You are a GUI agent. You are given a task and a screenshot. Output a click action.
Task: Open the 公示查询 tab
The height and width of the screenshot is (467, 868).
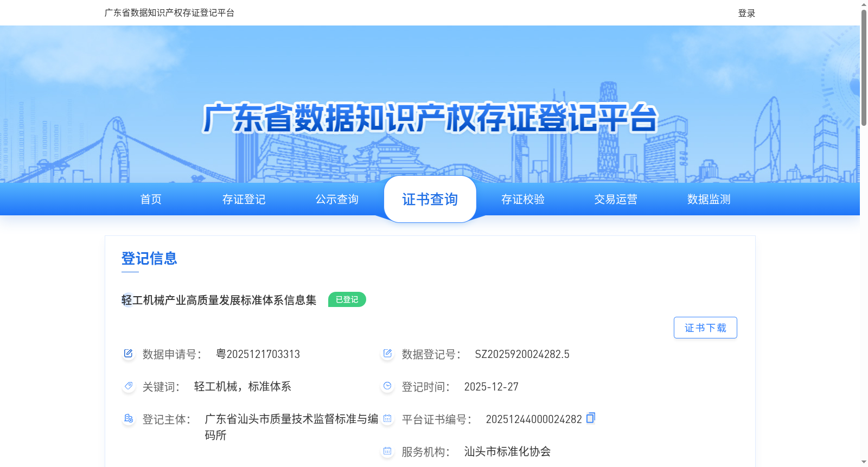coord(337,199)
